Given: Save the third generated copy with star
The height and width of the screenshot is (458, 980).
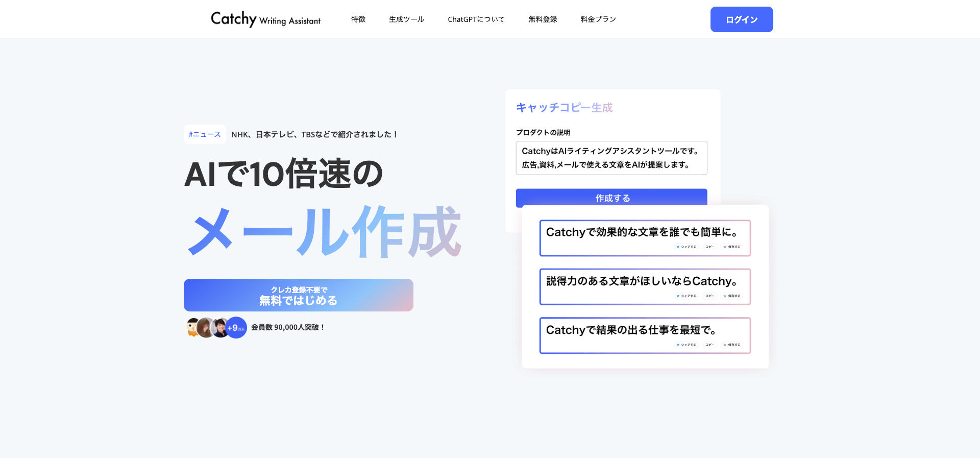Looking at the screenshot, I should [732, 345].
